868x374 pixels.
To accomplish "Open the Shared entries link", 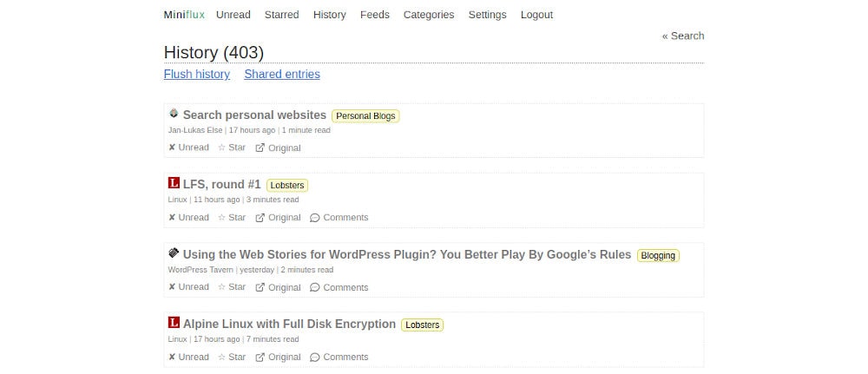I will (282, 75).
